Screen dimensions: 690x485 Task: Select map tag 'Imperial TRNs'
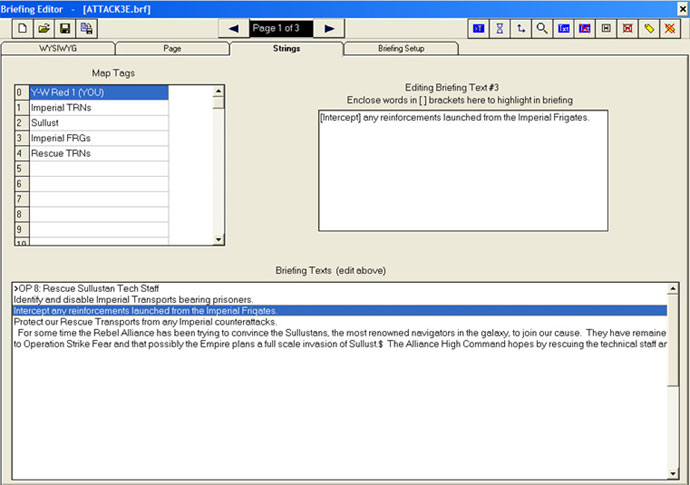(99, 108)
